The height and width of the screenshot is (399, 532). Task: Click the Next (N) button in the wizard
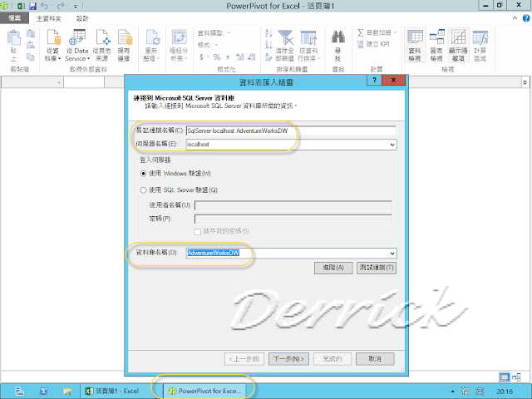coord(288,359)
